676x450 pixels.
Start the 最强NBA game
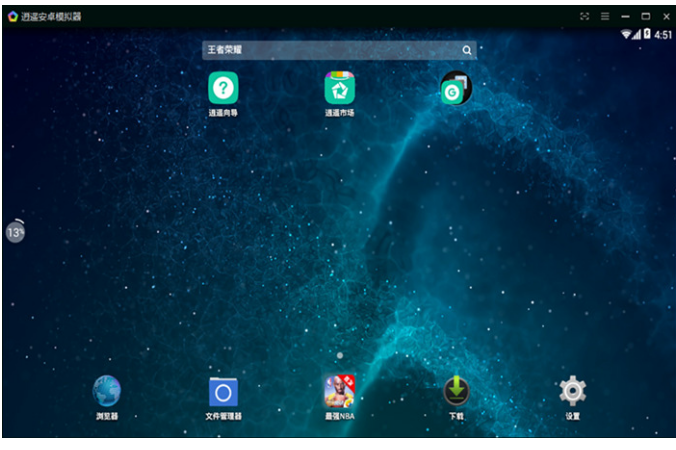click(339, 390)
